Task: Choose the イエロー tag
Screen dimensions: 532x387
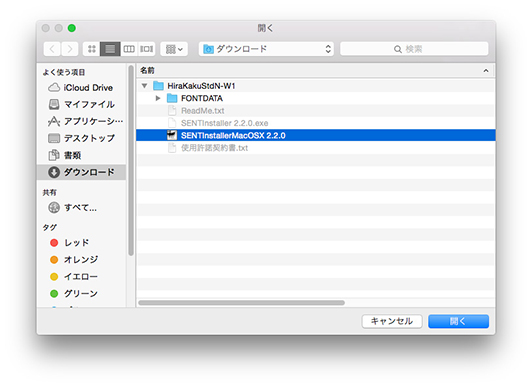Action: (x=81, y=276)
